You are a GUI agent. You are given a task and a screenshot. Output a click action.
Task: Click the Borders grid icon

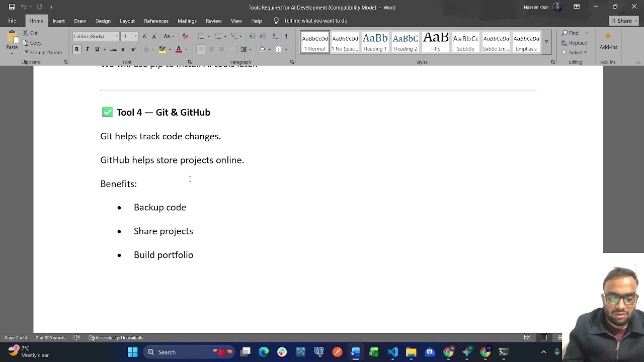[x=278, y=49]
